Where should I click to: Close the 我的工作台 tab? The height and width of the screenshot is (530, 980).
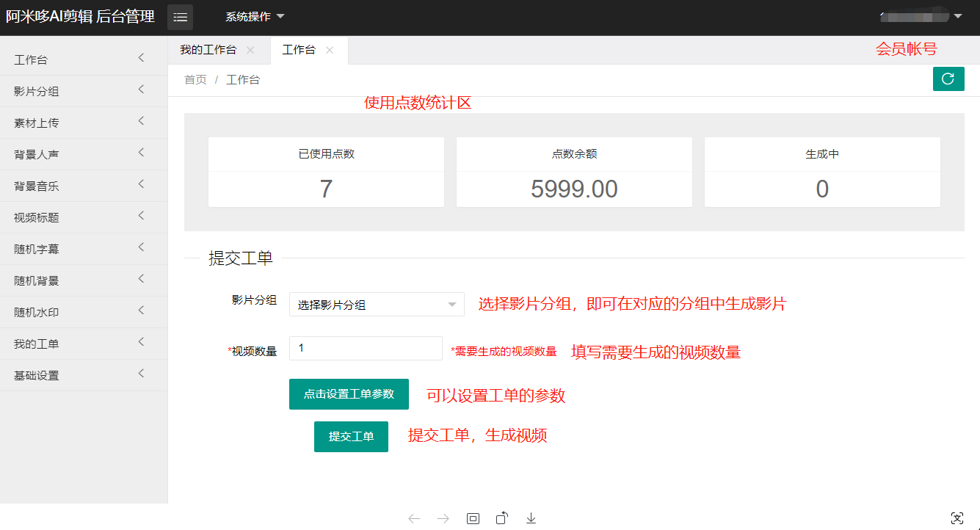click(250, 50)
